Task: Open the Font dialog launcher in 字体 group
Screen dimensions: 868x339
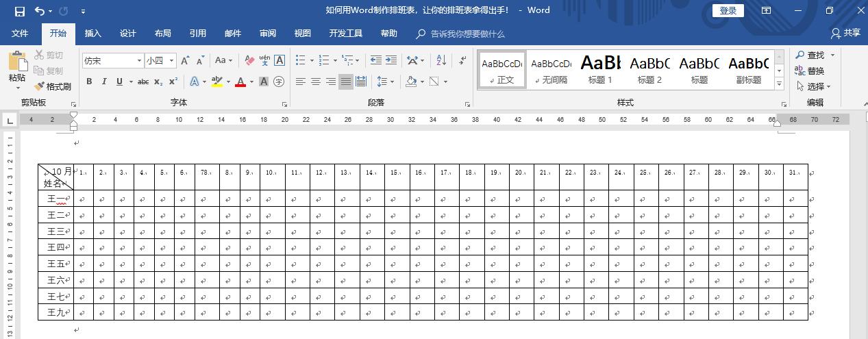Action: click(284, 104)
